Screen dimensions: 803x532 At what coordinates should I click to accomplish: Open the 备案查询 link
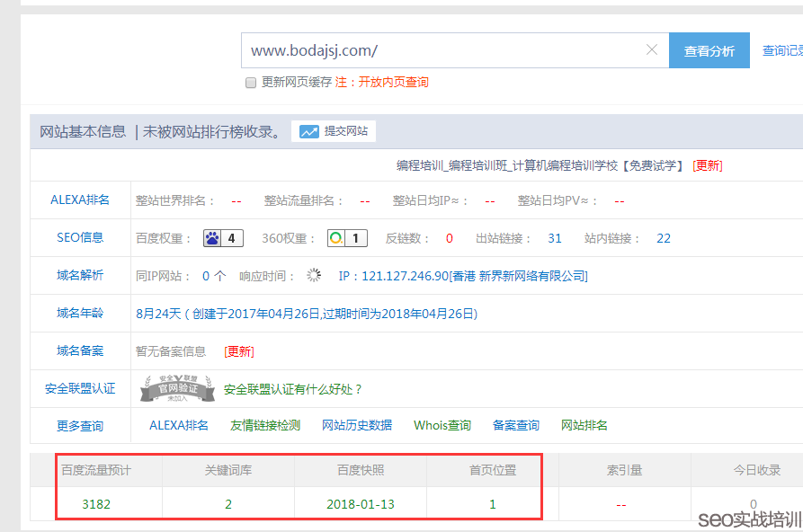pyautogui.click(x=515, y=424)
